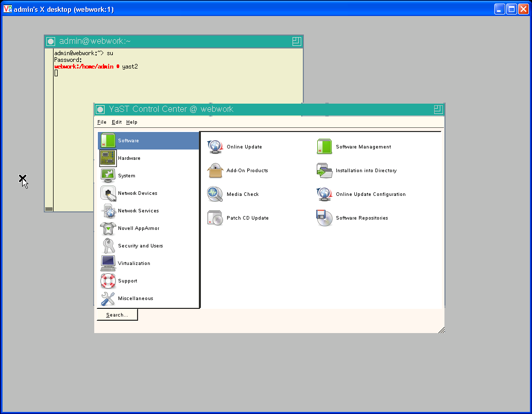The width and height of the screenshot is (532, 414).
Task: Click the Novell AppArmor label
Action: [x=139, y=228]
